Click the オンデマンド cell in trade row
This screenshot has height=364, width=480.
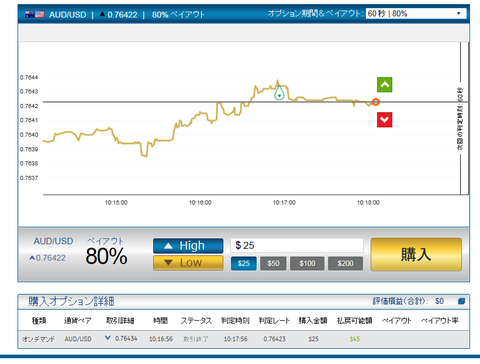[38, 339]
